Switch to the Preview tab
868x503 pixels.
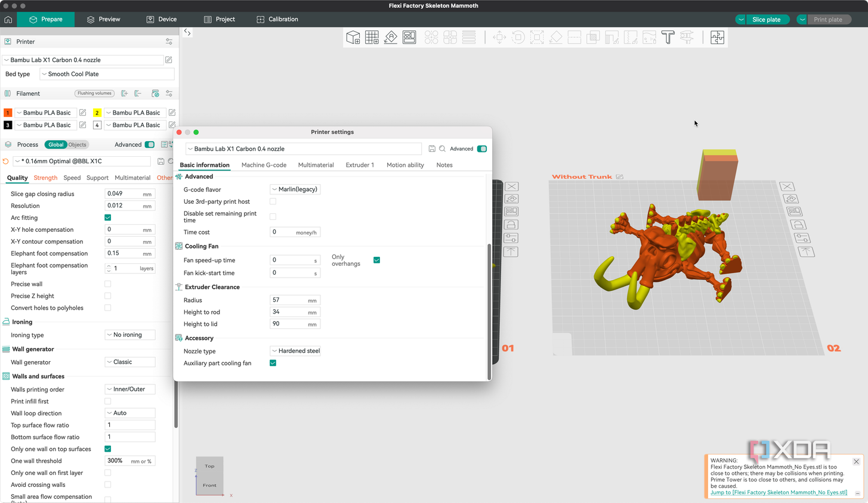pyautogui.click(x=103, y=20)
